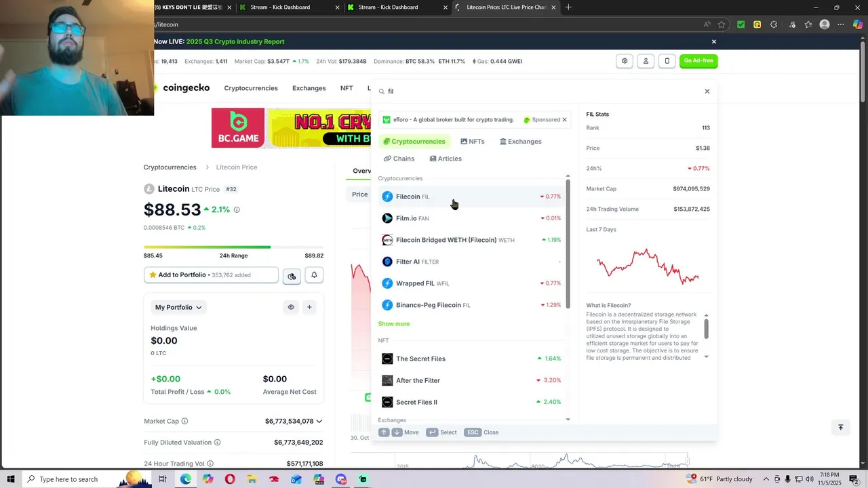Select Binance-Peg Filecoin search result
868x488 pixels.
[471, 305]
